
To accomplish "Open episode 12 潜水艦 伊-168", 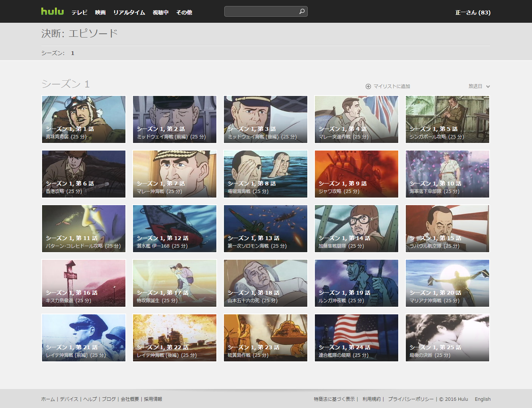I will 175,229.
